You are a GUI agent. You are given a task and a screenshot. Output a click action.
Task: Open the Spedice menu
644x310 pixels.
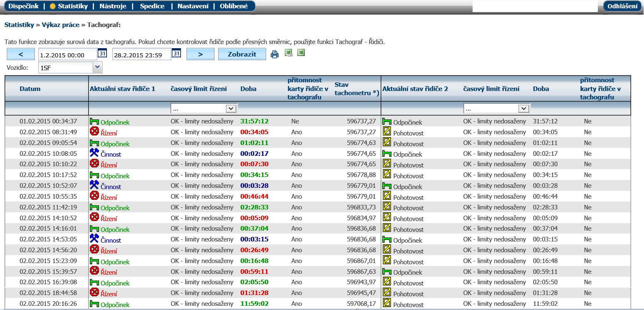[x=152, y=6]
